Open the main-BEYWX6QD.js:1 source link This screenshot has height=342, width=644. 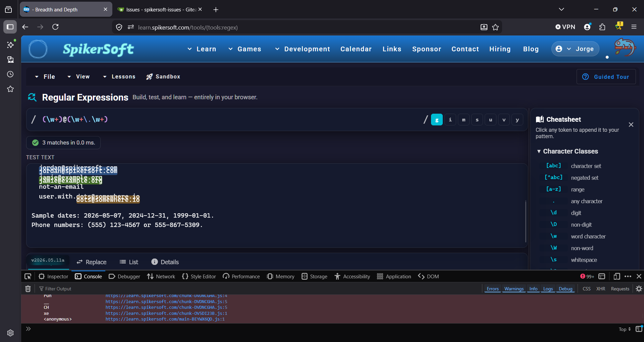165,319
